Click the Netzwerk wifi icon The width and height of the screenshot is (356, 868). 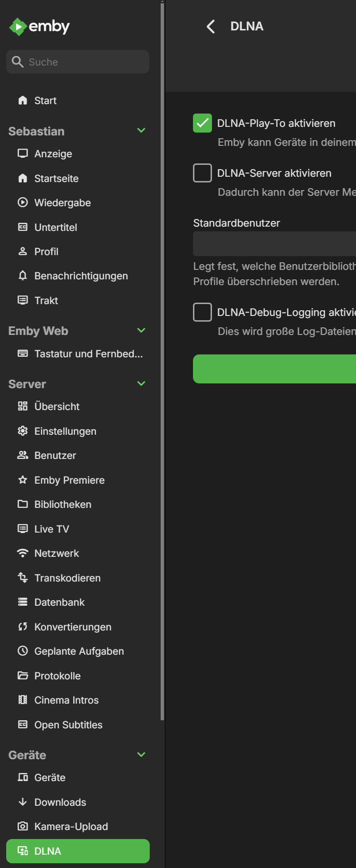pos(22,553)
